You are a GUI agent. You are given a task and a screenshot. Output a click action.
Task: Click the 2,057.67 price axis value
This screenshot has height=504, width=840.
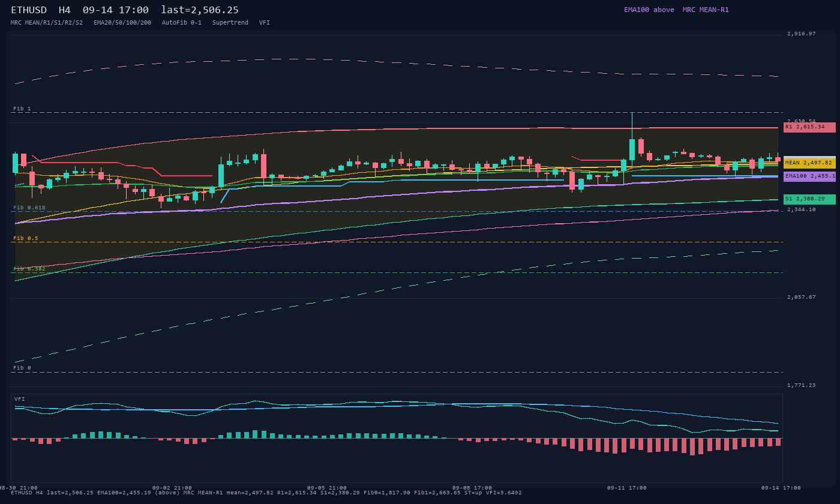pyautogui.click(x=802, y=297)
